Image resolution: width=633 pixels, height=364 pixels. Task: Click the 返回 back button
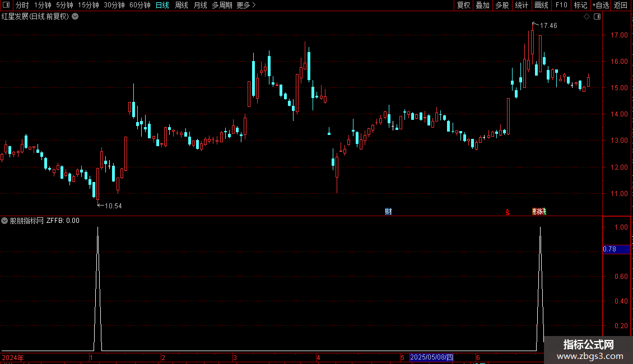point(621,5)
